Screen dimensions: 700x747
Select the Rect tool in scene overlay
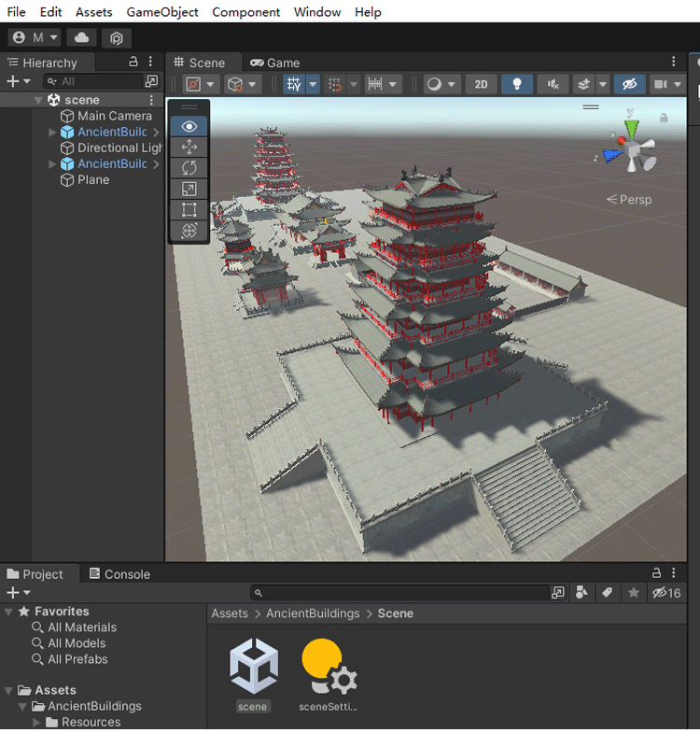pos(189,209)
